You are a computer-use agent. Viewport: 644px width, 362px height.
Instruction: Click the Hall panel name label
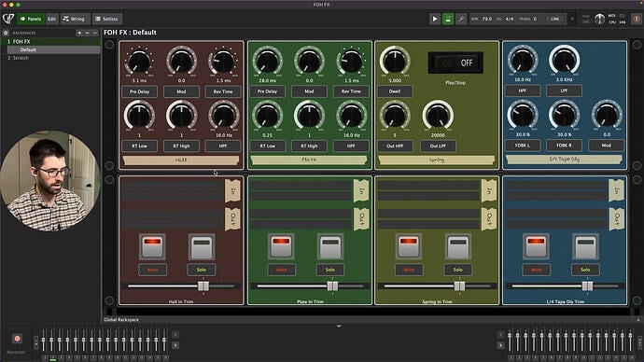[181, 160]
